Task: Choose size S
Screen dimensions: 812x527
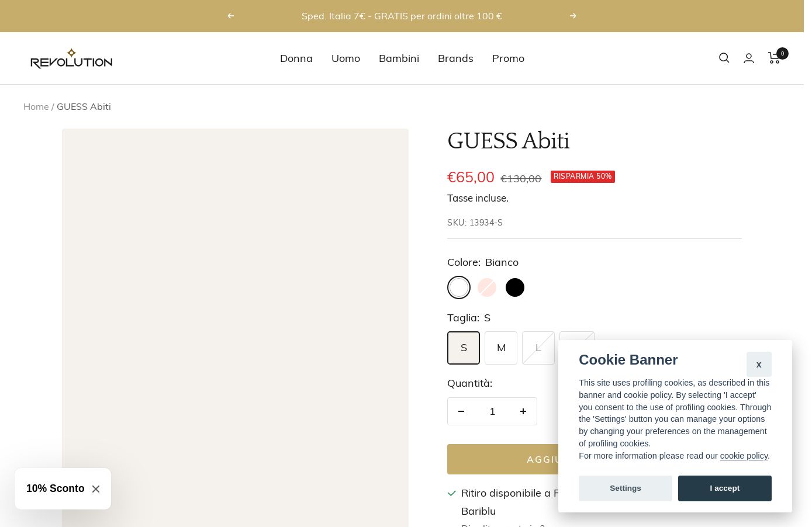Action: 464,348
